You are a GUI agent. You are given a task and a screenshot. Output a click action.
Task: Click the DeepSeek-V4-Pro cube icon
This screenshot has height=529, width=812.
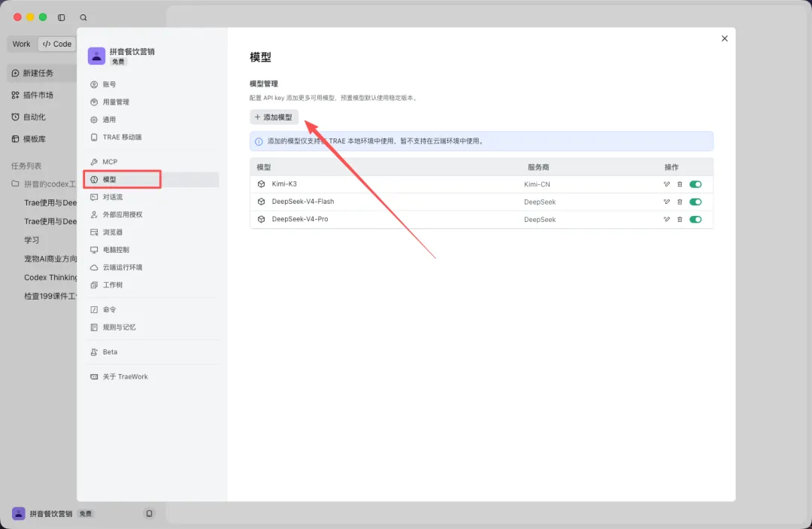pos(261,219)
